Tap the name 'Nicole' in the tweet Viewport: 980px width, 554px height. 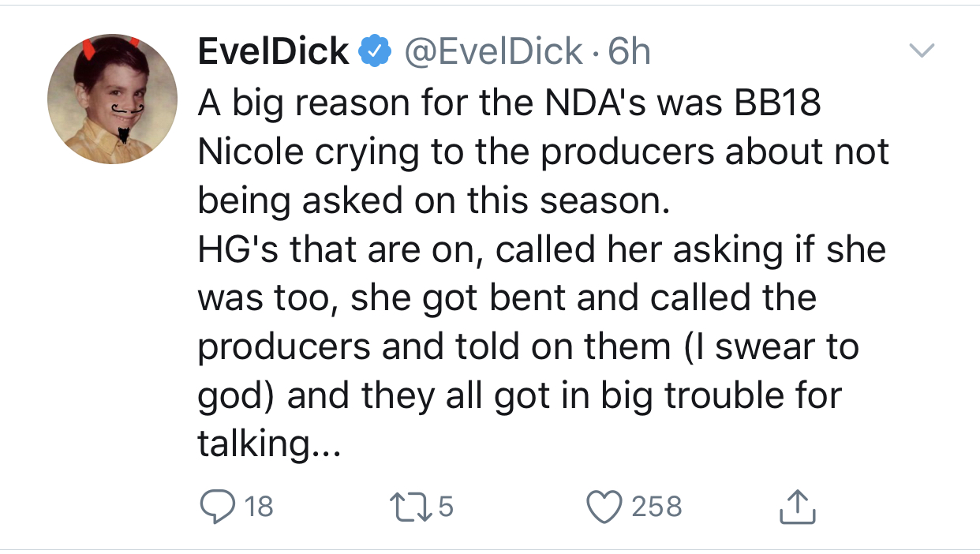(251, 152)
